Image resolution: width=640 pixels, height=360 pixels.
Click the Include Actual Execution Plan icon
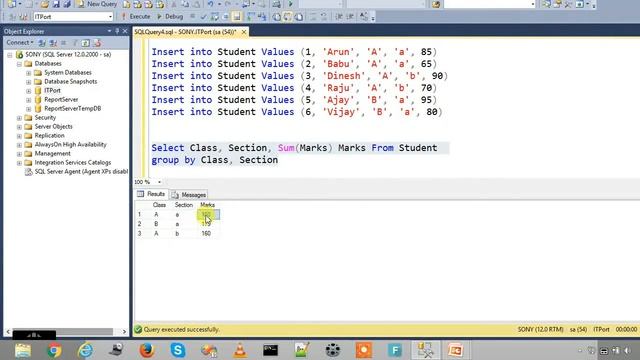click(x=251, y=17)
